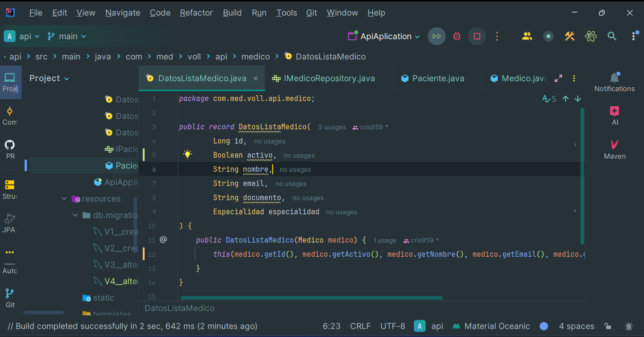Click the medico breadcrumb
The width and height of the screenshot is (644, 337).
point(256,57)
